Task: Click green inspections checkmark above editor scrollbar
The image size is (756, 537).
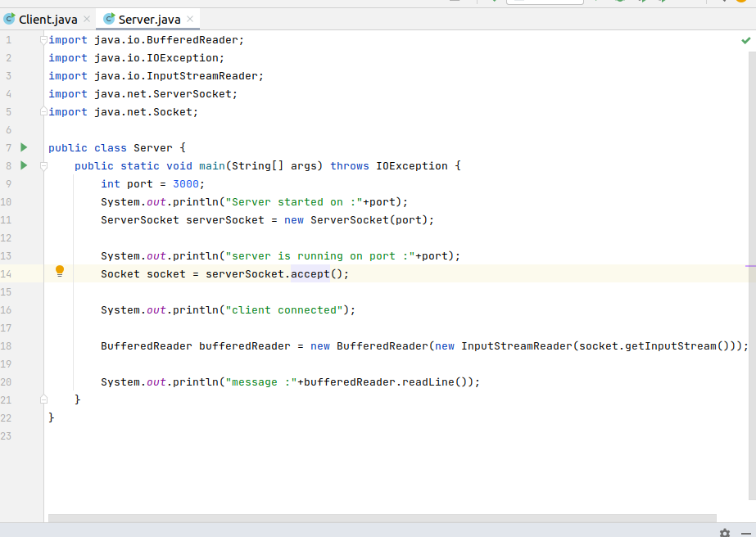Action: (745, 38)
